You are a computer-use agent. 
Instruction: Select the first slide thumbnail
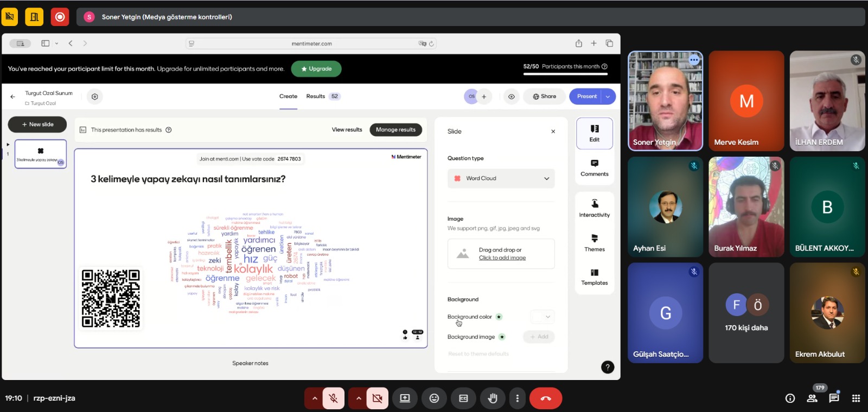coord(41,154)
